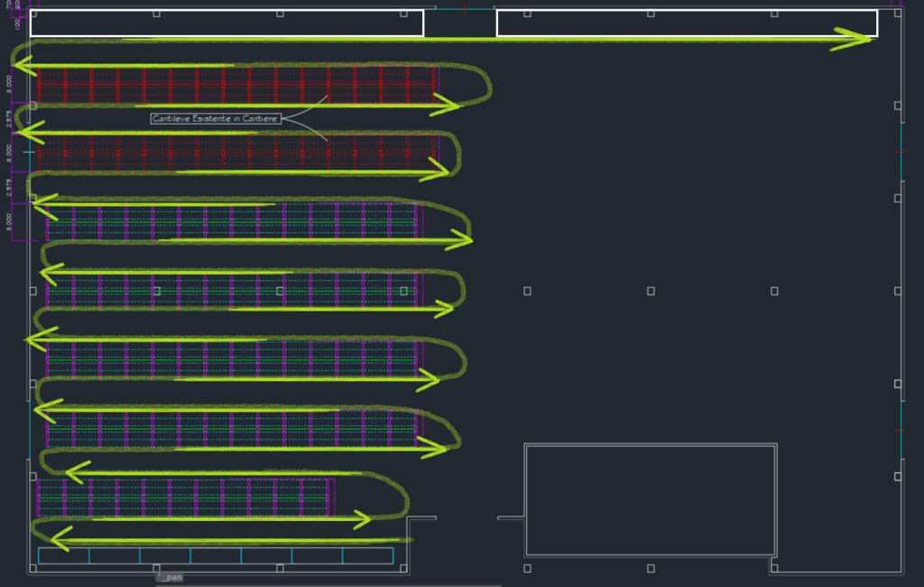924x587 pixels.
Task: Click the topmost '3.000' dimension text
Action: click(9, 85)
